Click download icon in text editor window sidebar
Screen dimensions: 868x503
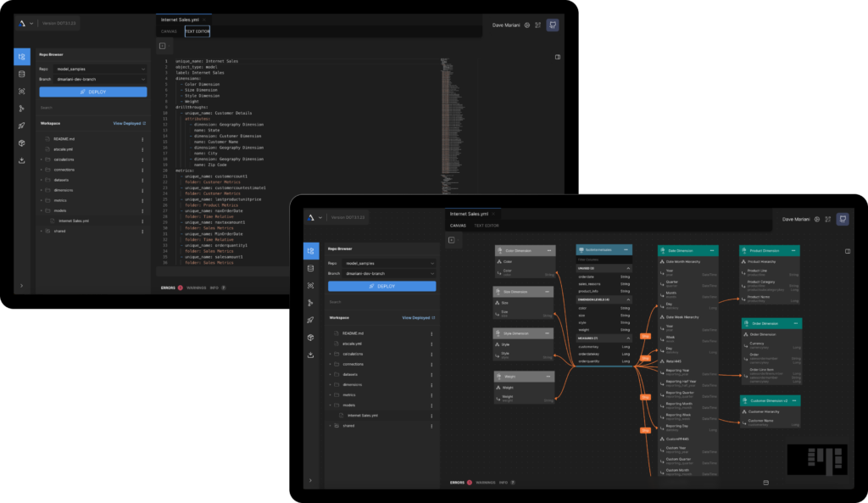[x=21, y=160]
